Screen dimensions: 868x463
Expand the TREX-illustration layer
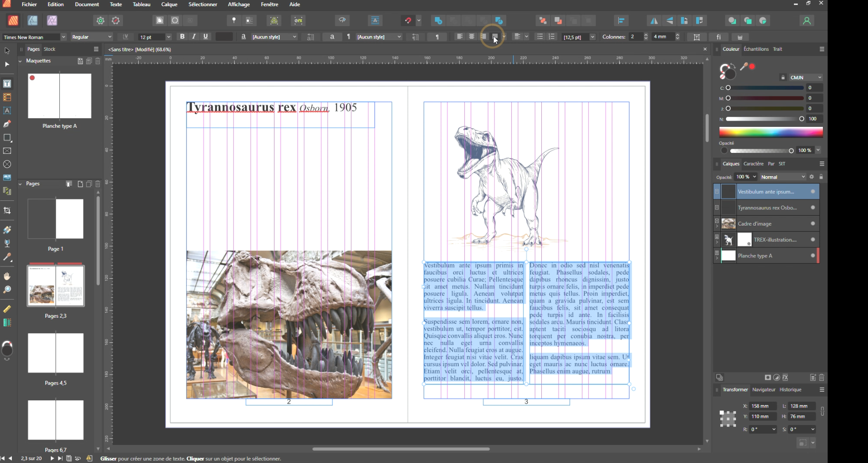(717, 243)
